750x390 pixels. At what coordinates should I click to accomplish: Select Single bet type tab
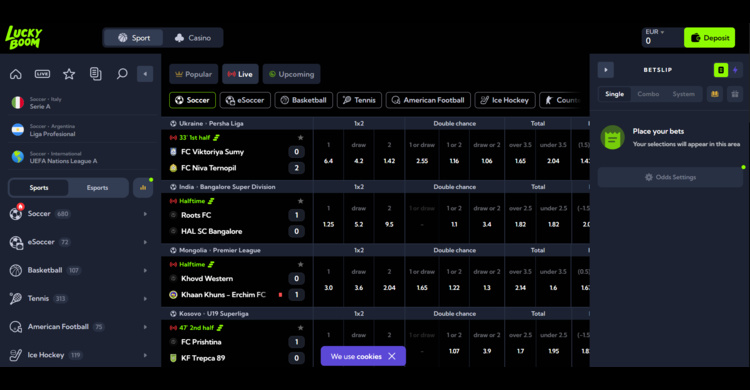click(614, 94)
